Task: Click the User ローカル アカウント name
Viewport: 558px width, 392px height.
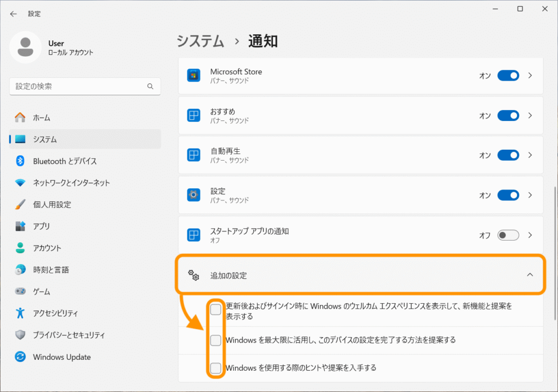Action: pyautogui.click(x=70, y=48)
